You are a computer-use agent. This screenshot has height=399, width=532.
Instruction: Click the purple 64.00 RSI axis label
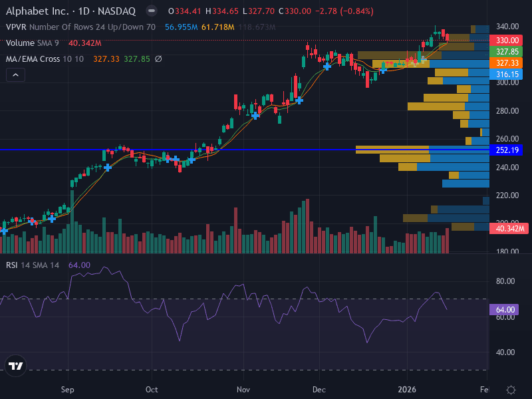(504, 309)
